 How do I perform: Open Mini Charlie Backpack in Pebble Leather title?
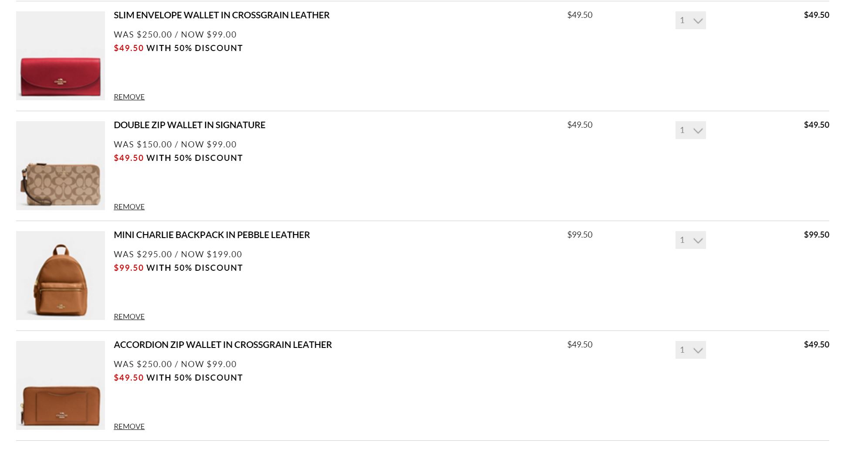[212, 235]
